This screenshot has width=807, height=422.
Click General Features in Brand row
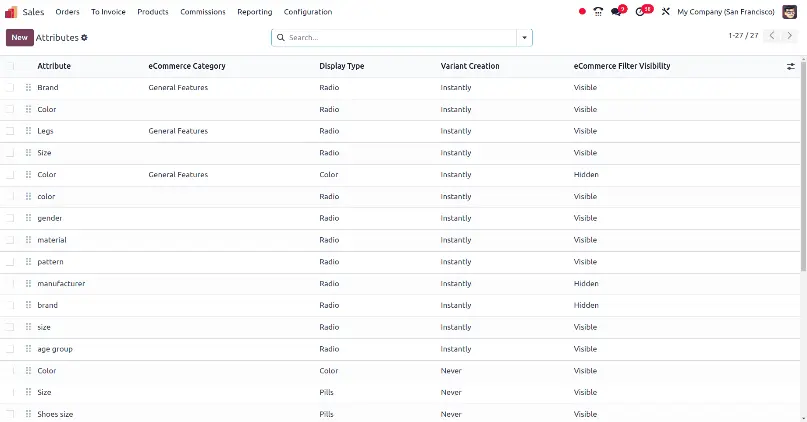coord(178,87)
